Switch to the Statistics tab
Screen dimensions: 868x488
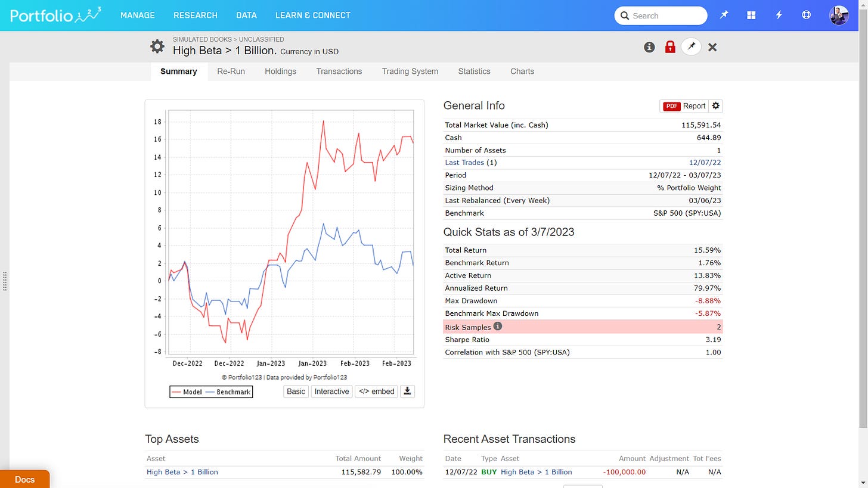point(474,72)
